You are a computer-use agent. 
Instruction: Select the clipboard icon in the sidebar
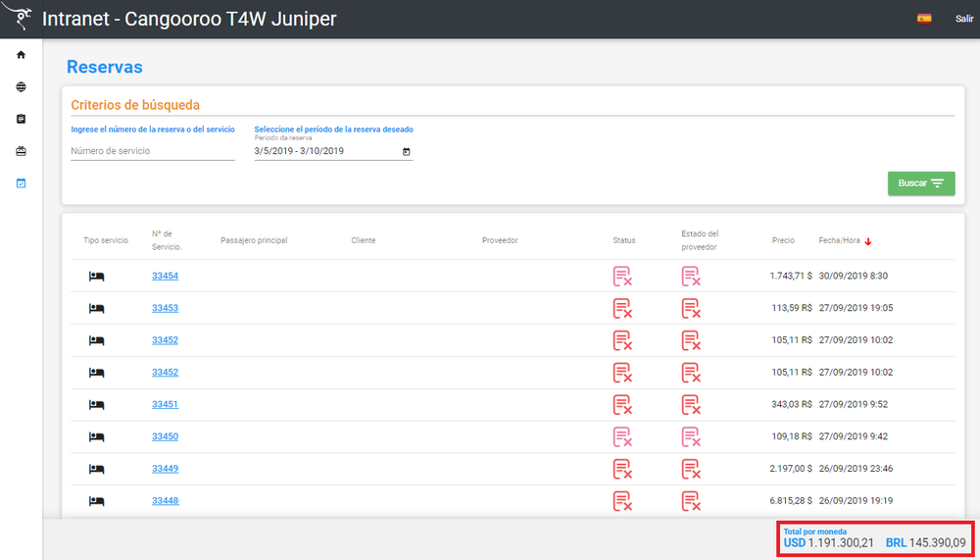click(21, 119)
